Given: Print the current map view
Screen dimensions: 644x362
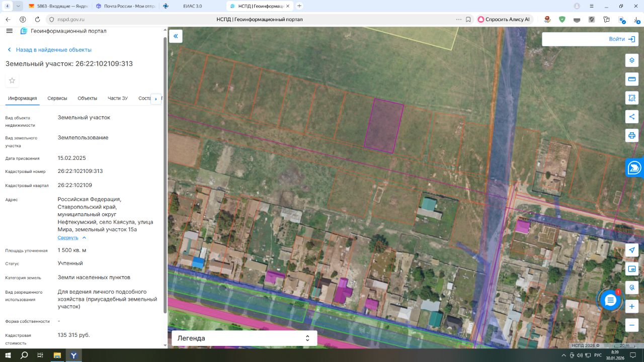Looking at the screenshot, I should coord(632,135).
